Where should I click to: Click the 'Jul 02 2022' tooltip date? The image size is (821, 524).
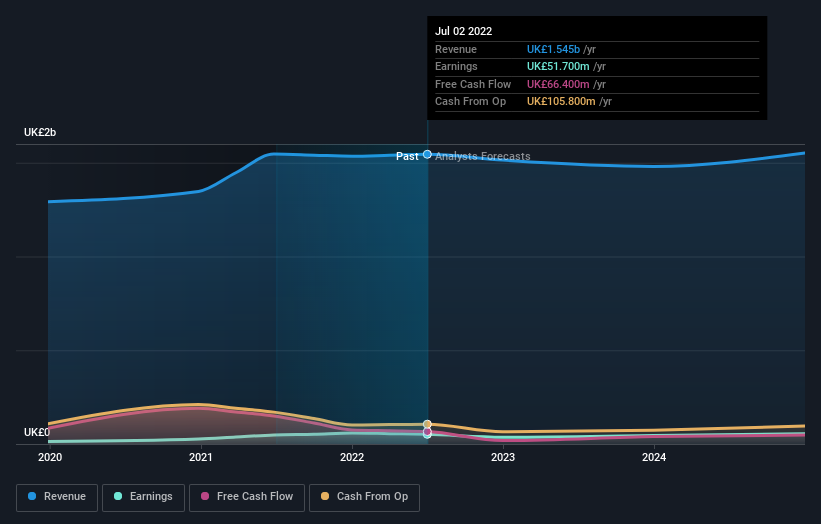463,31
